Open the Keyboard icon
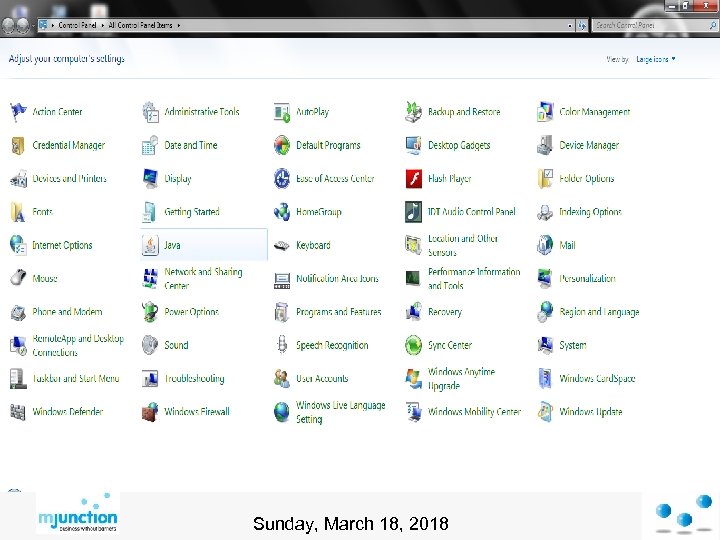The height and width of the screenshot is (540, 720). (x=282, y=245)
